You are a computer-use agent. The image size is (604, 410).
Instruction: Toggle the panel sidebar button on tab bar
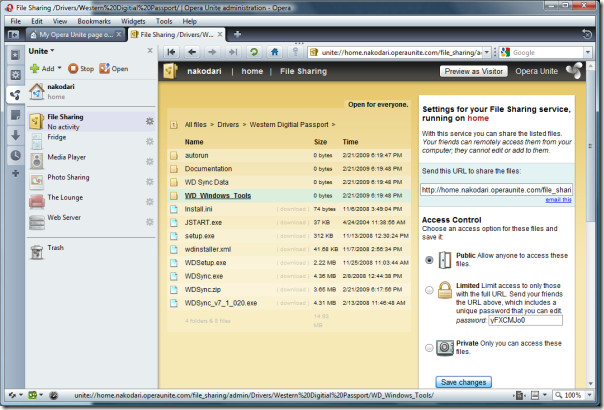tap(13, 35)
